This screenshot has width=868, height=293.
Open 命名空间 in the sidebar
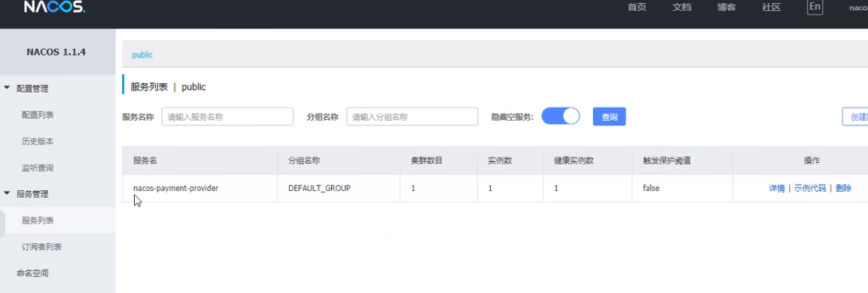tap(32, 273)
